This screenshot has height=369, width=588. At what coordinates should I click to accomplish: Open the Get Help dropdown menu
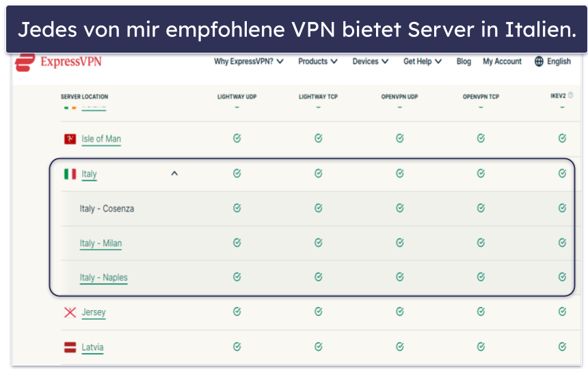click(423, 61)
